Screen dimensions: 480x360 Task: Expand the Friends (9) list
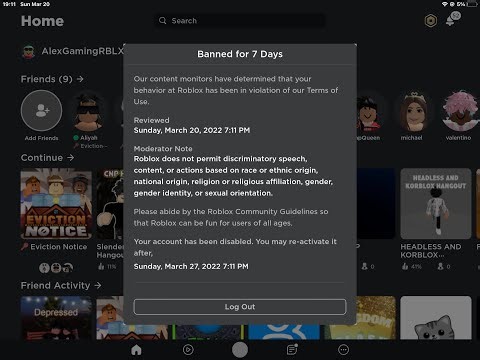coord(52,79)
